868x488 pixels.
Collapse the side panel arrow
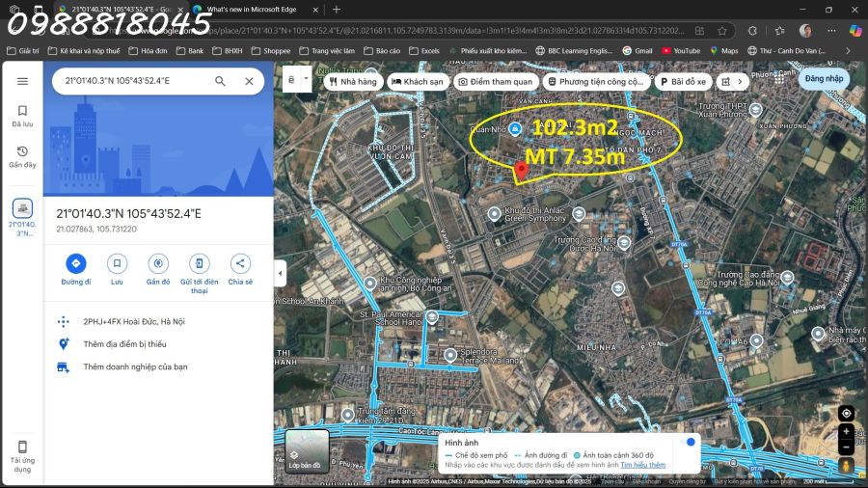pyautogui.click(x=281, y=273)
